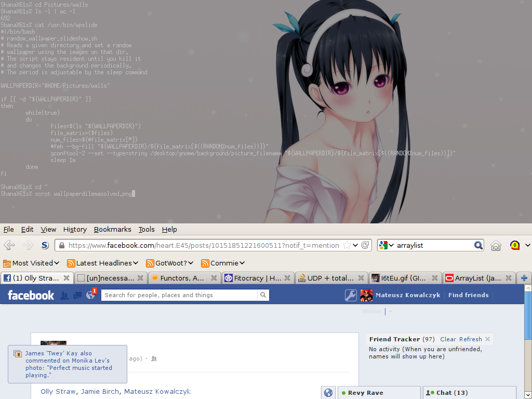Switch to [un]necessa... tab

point(111,278)
